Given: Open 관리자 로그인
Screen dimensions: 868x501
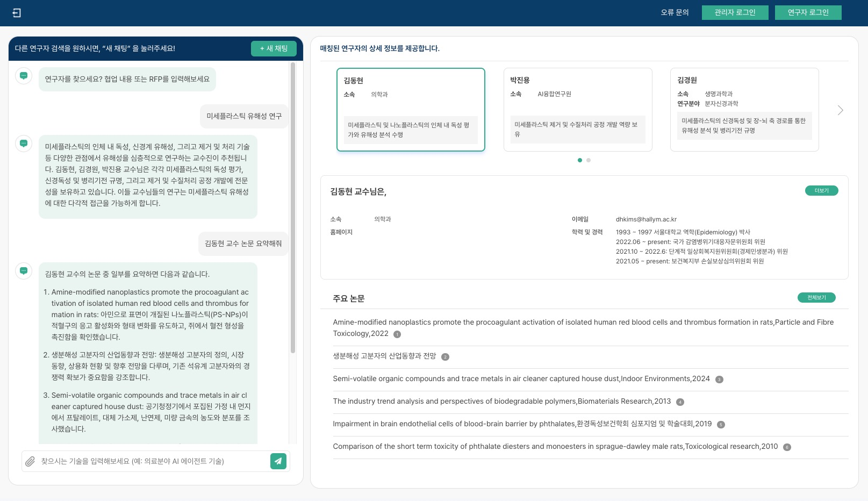Looking at the screenshot, I should (x=735, y=12).
